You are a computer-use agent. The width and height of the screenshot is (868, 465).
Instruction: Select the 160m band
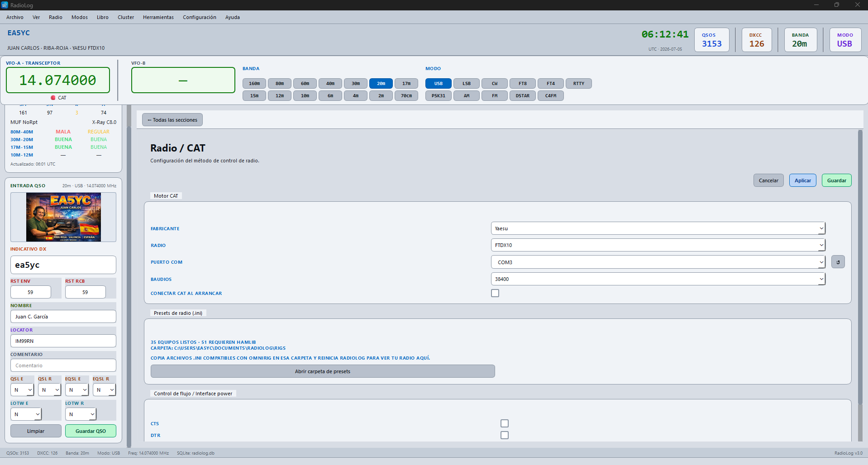(x=254, y=84)
